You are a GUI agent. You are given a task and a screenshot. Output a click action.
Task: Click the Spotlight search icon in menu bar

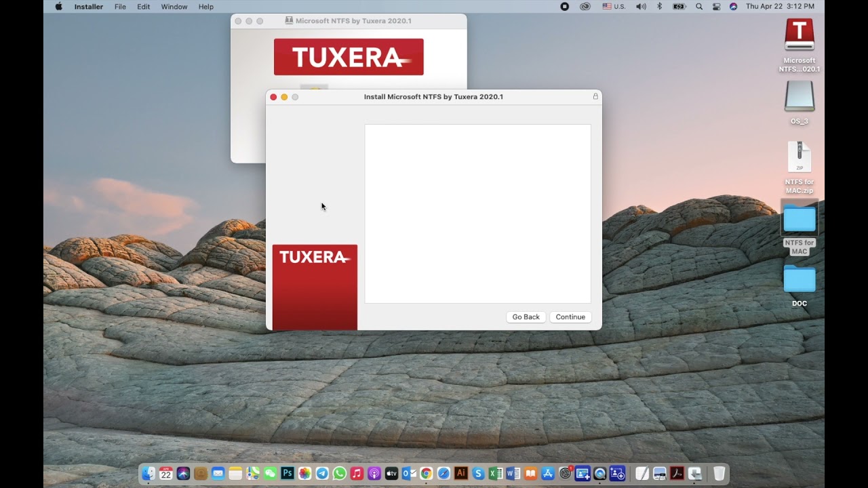coord(699,6)
